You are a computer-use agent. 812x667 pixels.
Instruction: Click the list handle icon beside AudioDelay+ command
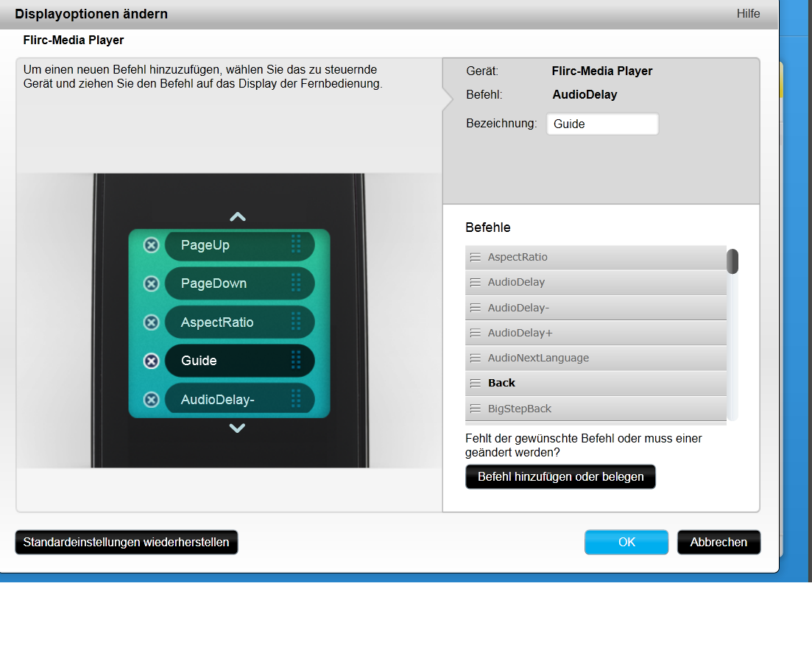coord(475,333)
